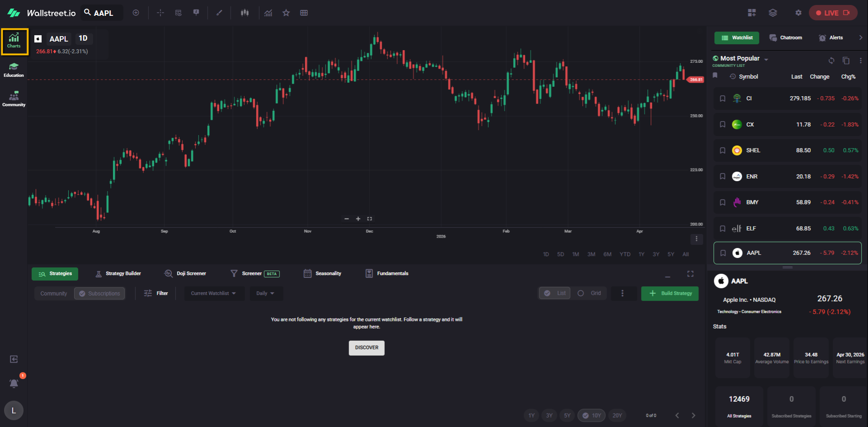Click the AAPL symbol search field
The height and width of the screenshot is (427, 868).
pos(103,13)
